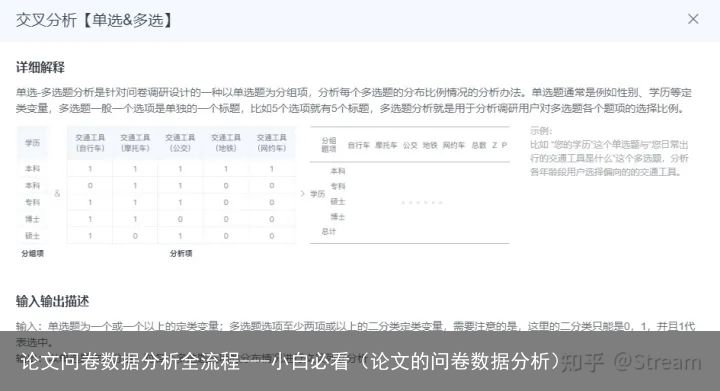
Task: Click the 输入: description line about 定类变量
Action: pyautogui.click(x=355, y=334)
